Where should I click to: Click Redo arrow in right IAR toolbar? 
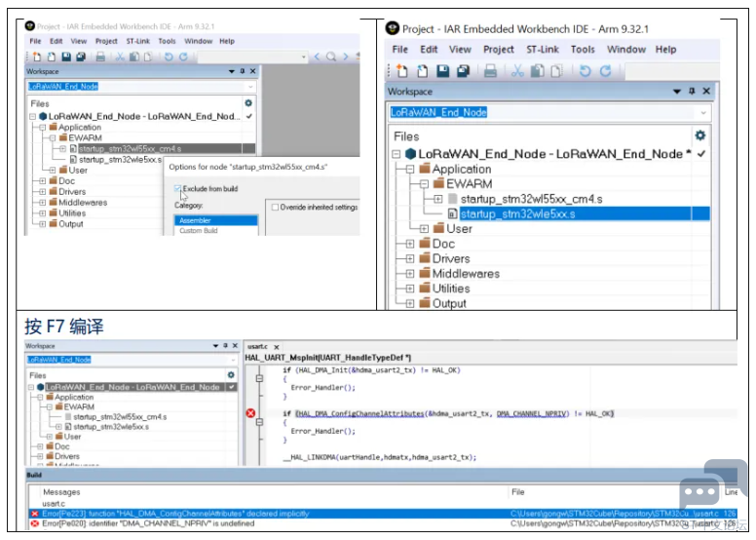[606, 71]
